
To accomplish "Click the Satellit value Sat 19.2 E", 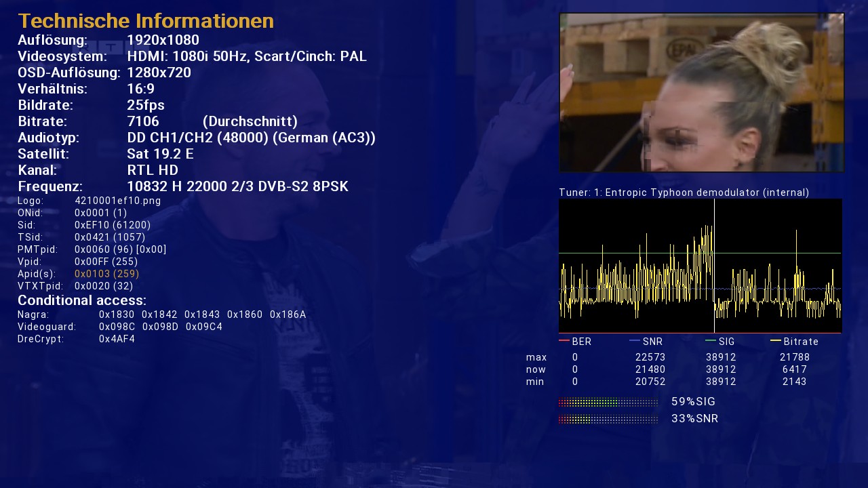I will [x=160, y=154].
